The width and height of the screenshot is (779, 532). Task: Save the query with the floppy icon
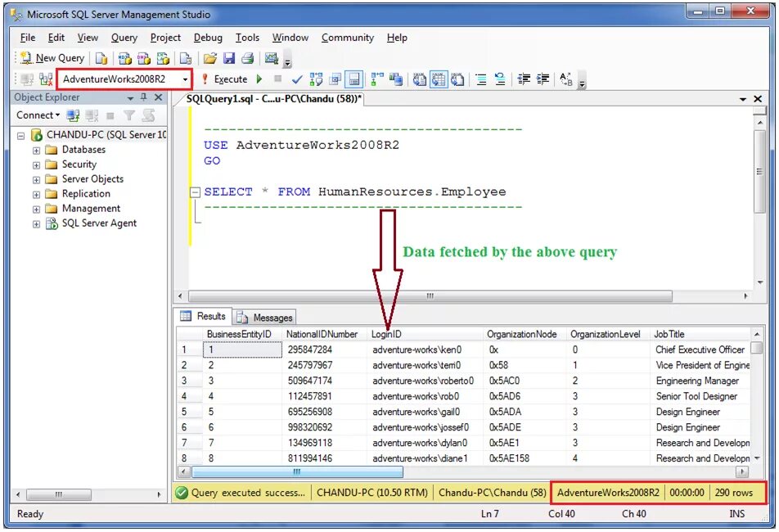(x=229, y=59)
